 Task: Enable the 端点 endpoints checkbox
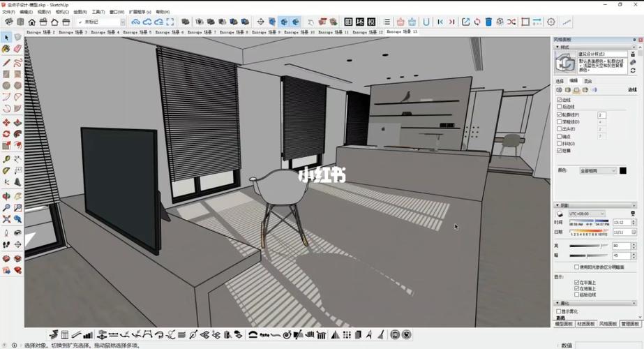coord(560,136)
